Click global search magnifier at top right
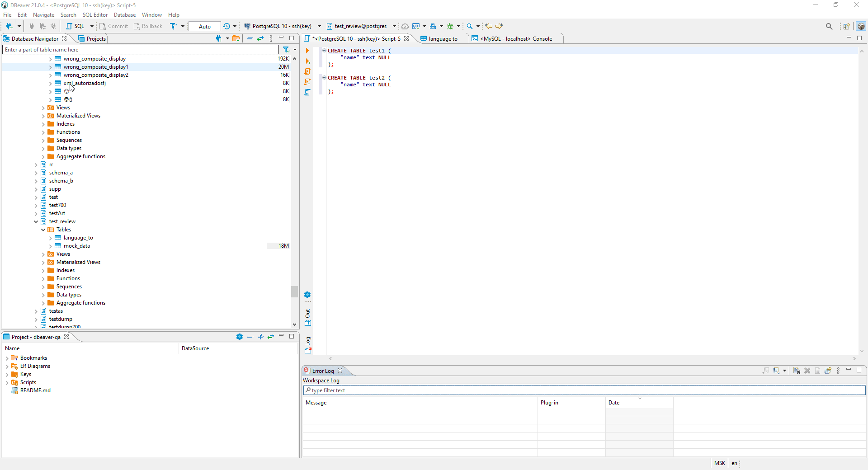 point(829,26)
